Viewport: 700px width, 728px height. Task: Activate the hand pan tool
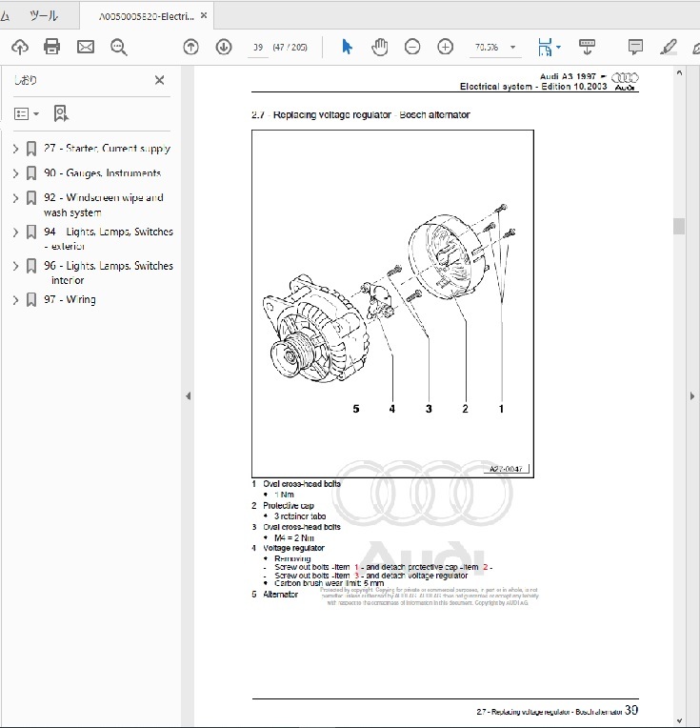click(380, 47)
